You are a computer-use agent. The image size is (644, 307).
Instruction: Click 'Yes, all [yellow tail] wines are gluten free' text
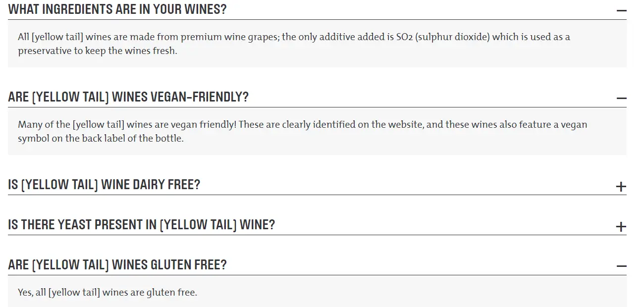pyautogui.click(x=107, y=292)
